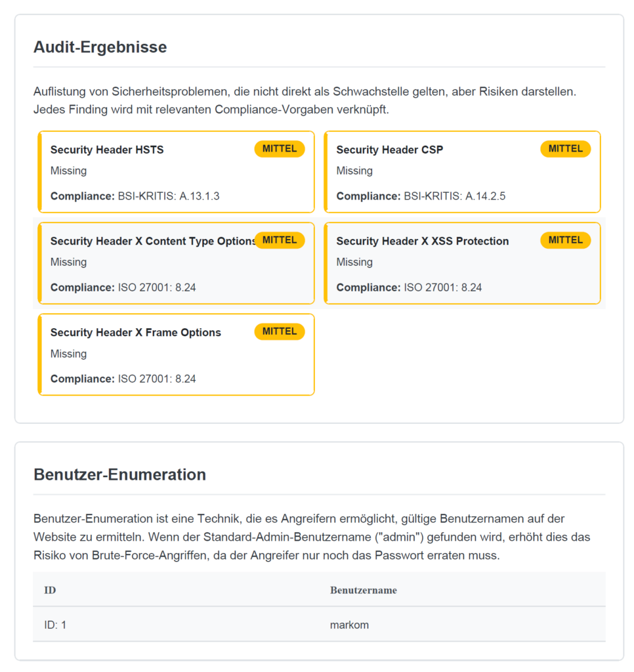Viewport: 634px width, 672px height.
Task: Click the Benutzer-Enumeration section heading
Action: (x=119, y=474)
